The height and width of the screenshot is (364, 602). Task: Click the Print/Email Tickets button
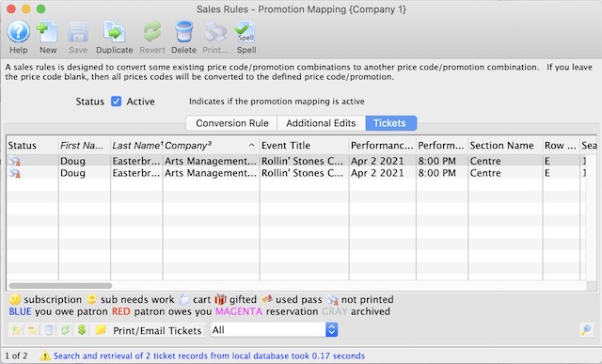157,330
